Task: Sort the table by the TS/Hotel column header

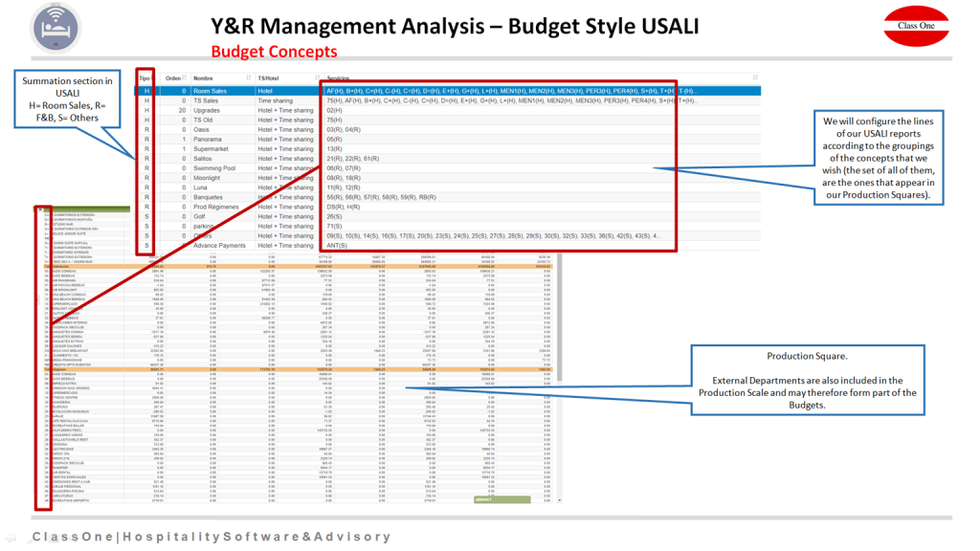Action: 268,78
